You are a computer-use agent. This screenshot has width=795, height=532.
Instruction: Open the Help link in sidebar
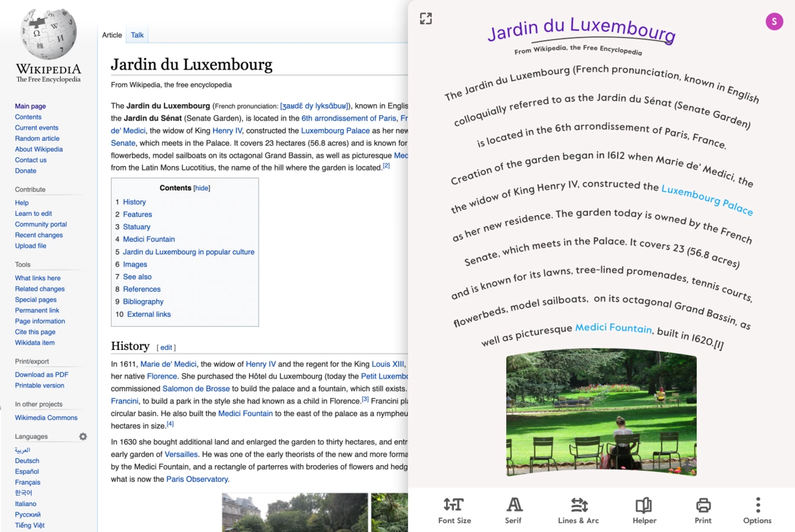point(22,203)
